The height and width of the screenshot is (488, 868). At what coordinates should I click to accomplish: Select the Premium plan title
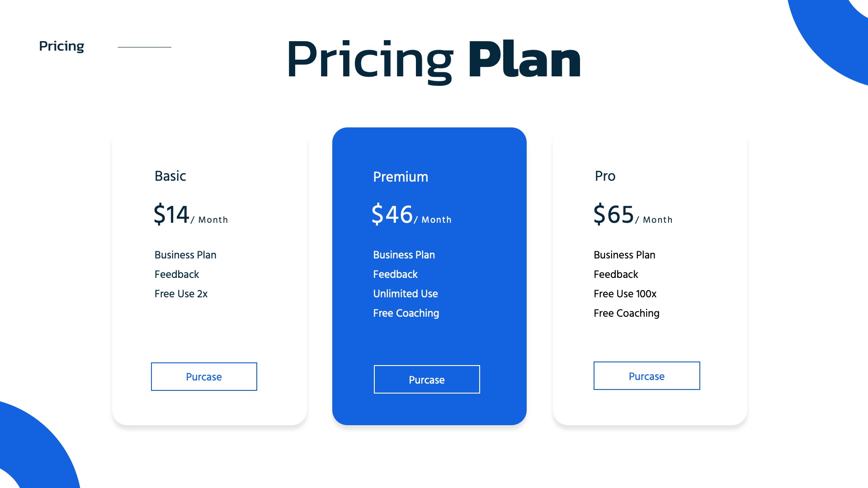(401, 177)
